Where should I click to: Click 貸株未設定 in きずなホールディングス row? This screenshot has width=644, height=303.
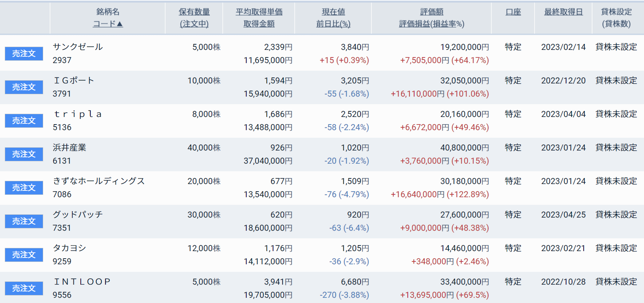(x=616, y=181)
